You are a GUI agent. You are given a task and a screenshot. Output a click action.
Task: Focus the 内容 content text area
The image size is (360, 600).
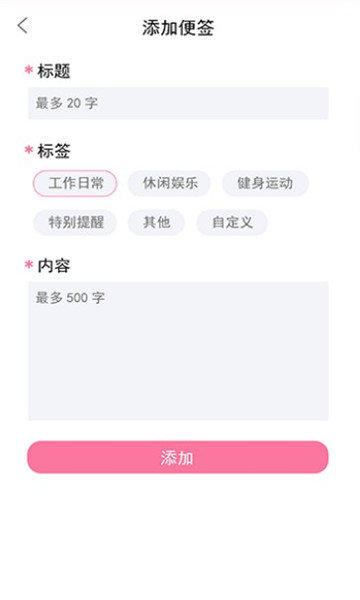click(x=178, y=351)
